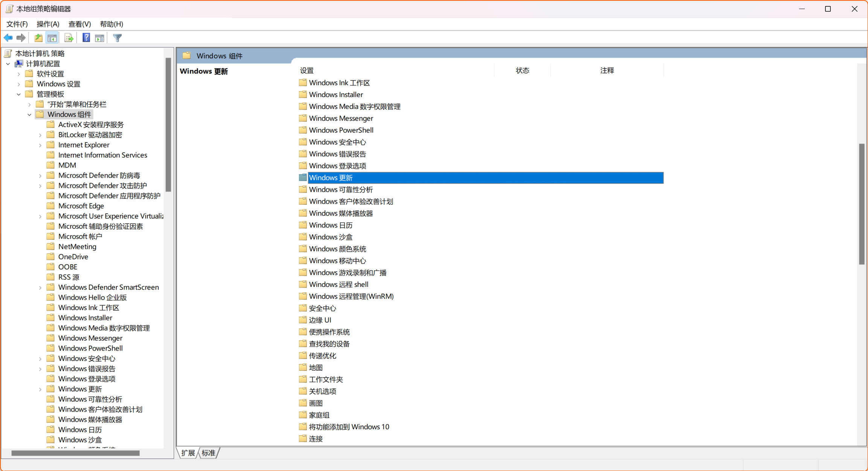Viewport: 868px width, 471px height.
Task: Collapse the 管理模板 node
Action: pos(18,94)
